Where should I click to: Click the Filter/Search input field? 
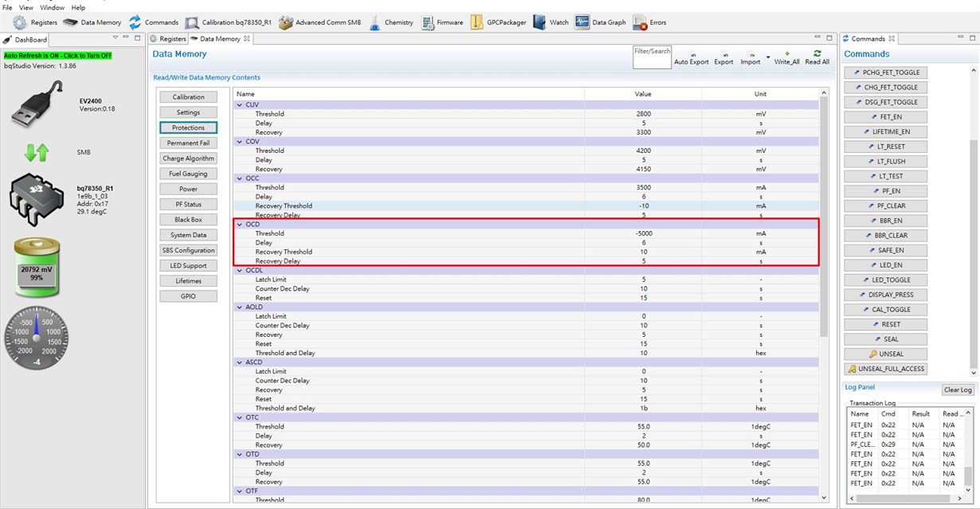[653, 58]
